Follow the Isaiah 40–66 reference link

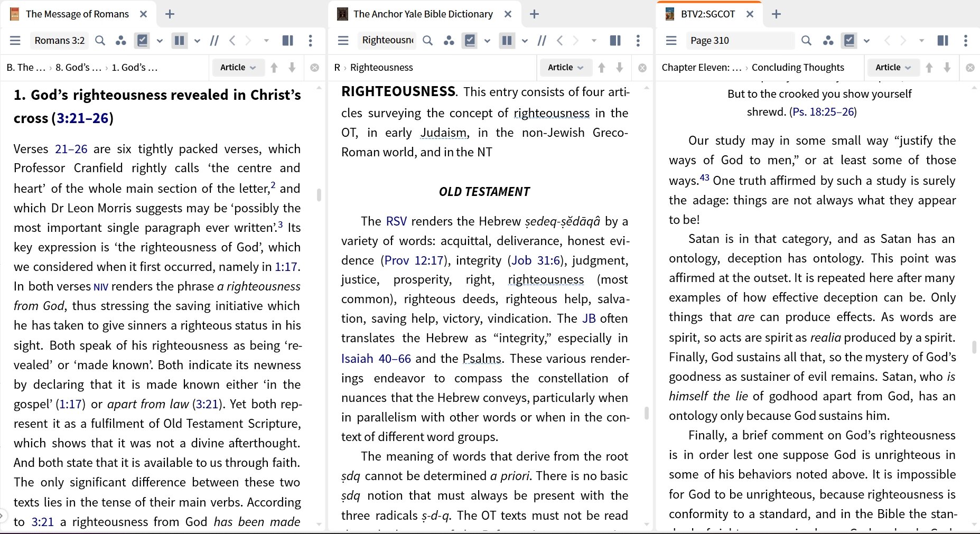click(376, 359)
